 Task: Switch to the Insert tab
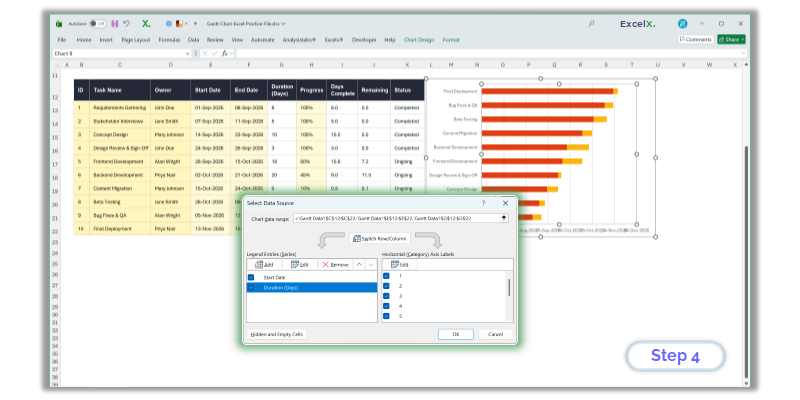pos(106,39)
